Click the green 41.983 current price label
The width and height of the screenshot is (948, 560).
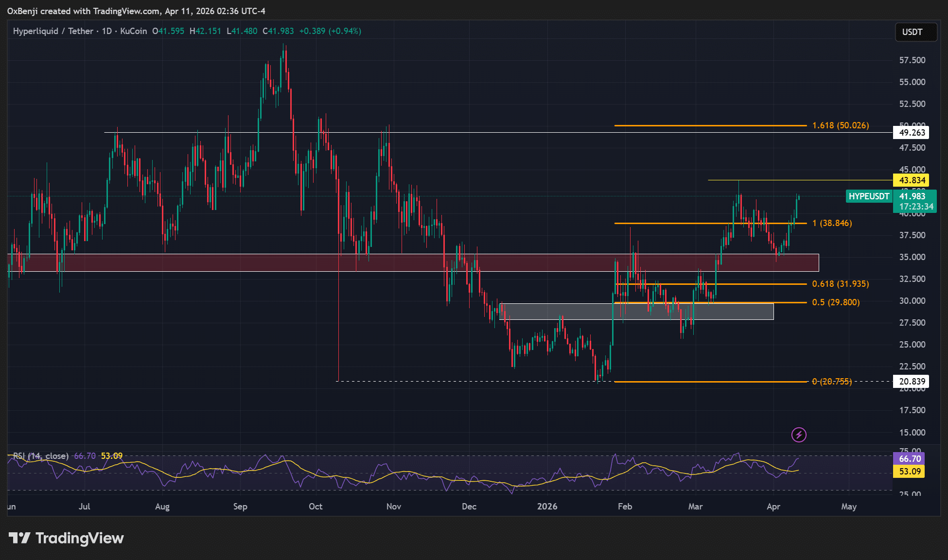coord(916,196)
